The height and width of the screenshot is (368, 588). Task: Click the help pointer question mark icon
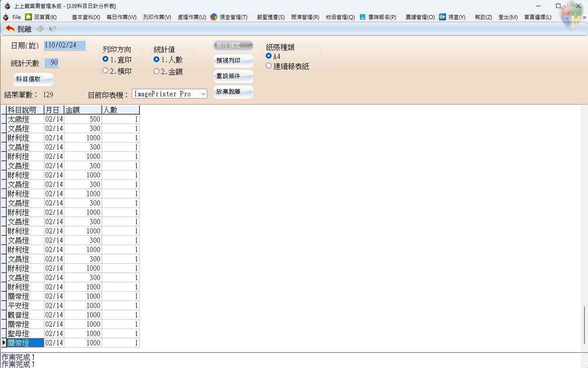coord(52,29)
